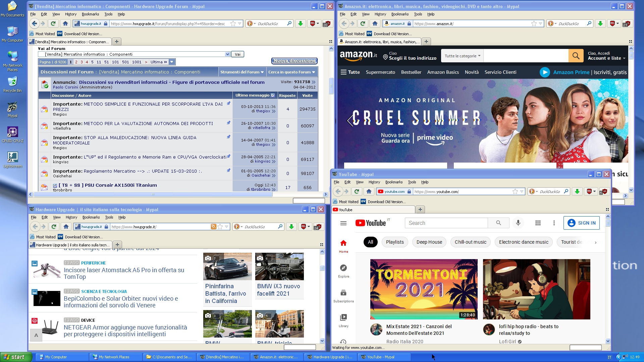Select Bestseller in Amazon nav bar
The image size is (644, 362).
(411, 72)
